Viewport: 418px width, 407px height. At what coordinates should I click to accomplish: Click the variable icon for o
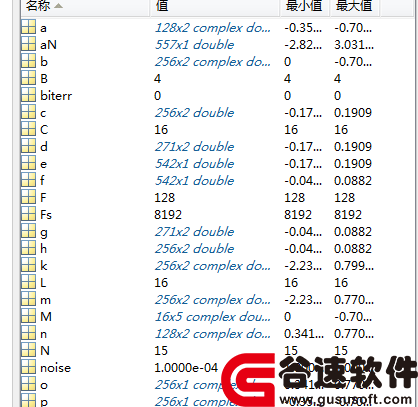point(28,384)
